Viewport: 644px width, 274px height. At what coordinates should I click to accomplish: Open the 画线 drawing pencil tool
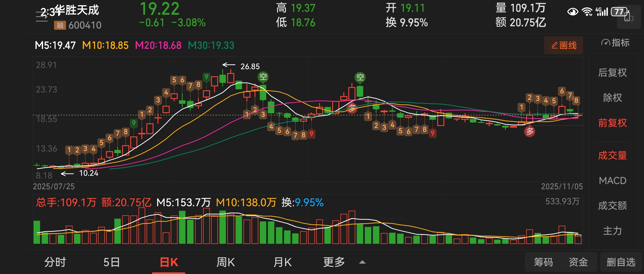pos(563,45)
